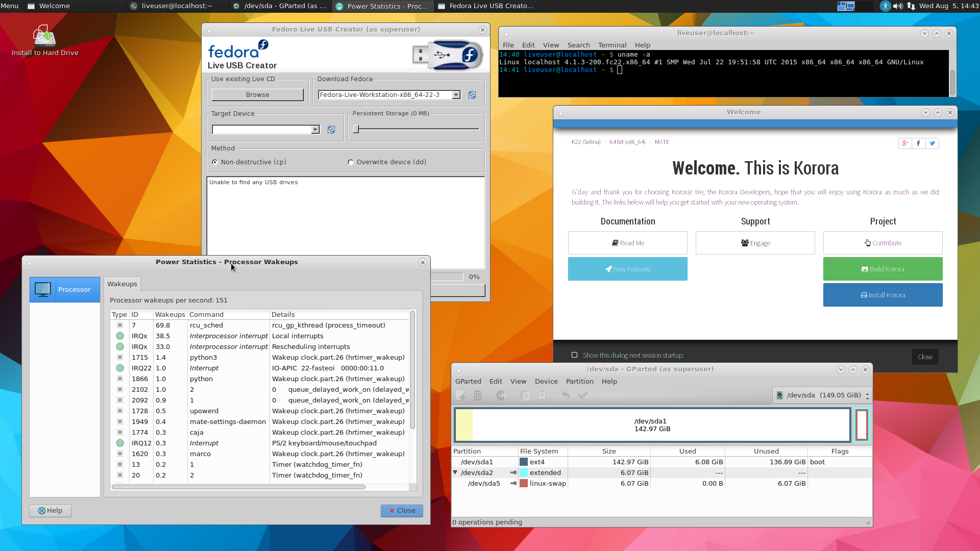Click the Engage support button
The image size is (980, 551).
coord(755,243)
